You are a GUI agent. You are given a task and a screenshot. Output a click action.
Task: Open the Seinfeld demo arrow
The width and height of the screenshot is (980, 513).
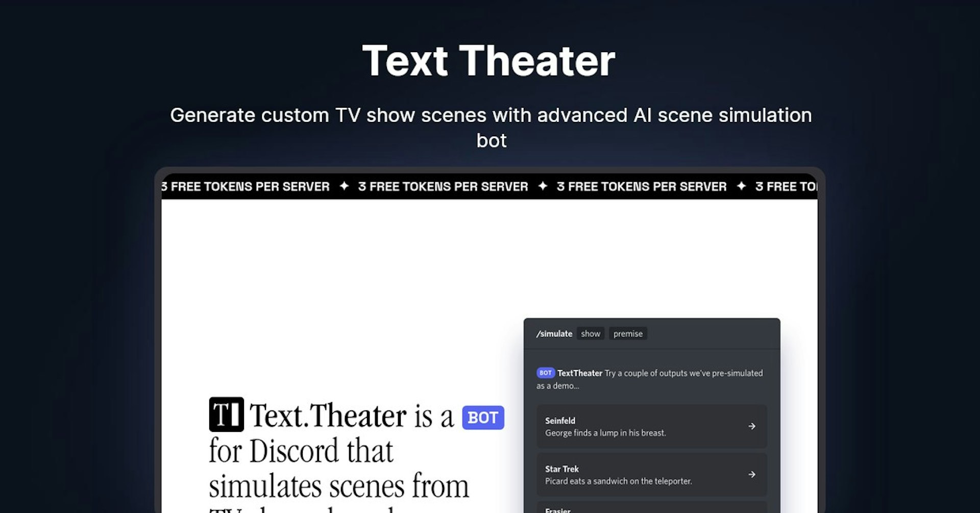coord(751,426)
